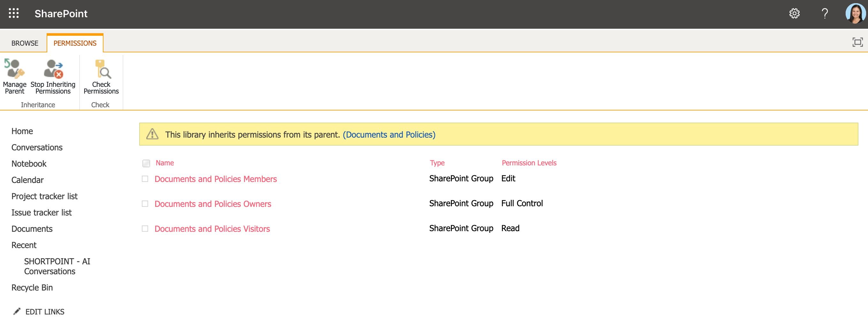Click the Edit permission level text
868x325 pixels.
coord(508,178)
